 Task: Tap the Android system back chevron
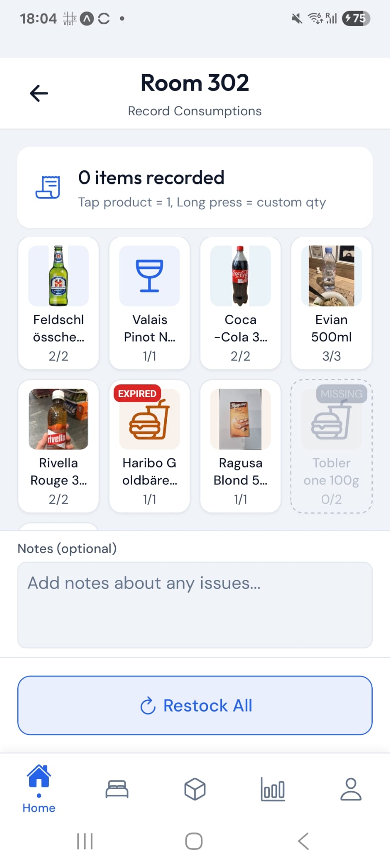[x=304, y=841]
